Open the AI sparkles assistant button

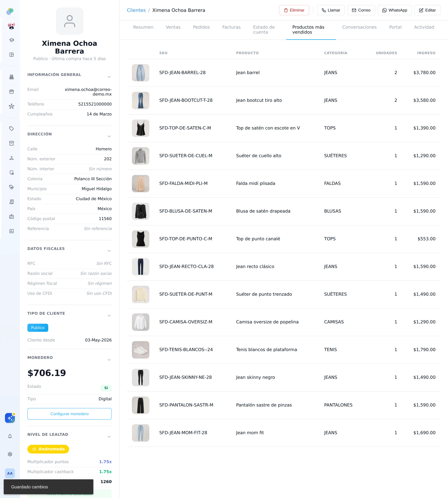click(x=10, y=418)
